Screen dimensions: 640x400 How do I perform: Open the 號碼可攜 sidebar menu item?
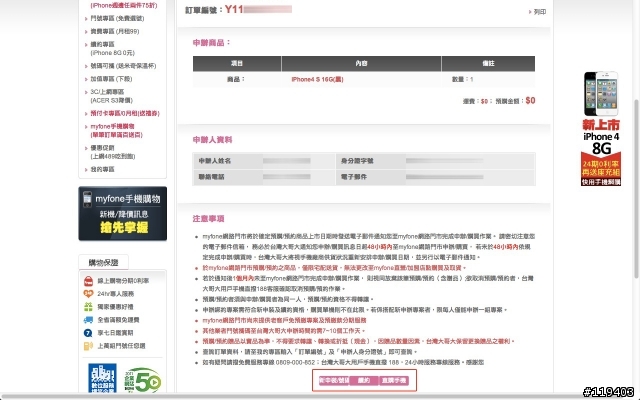(x=123, y=66)
